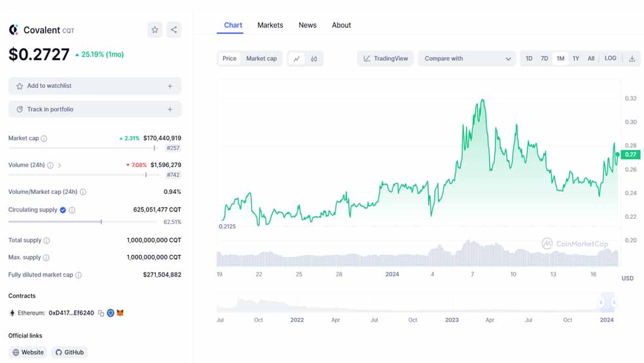
Task: Copy the Ethereum contract address
Action: tap(101, 313)
